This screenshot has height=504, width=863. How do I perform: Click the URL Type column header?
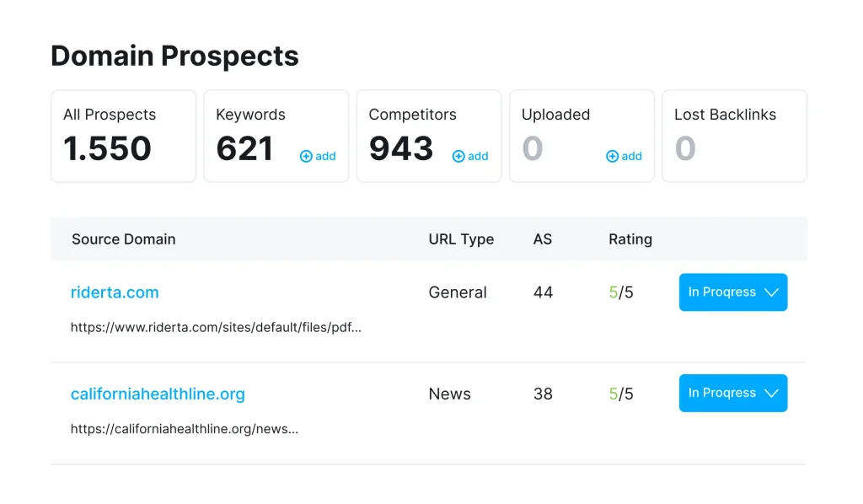pyautogui.click(x=461, y=239)
